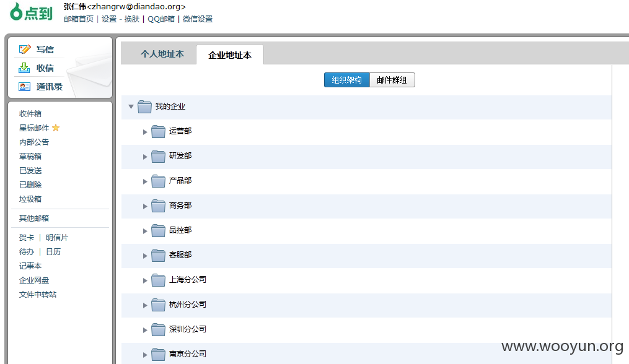Click the 贺卡 greeting card link
Image resolution: width=629 pixels, height=364 pixels.
pos(27,238)
